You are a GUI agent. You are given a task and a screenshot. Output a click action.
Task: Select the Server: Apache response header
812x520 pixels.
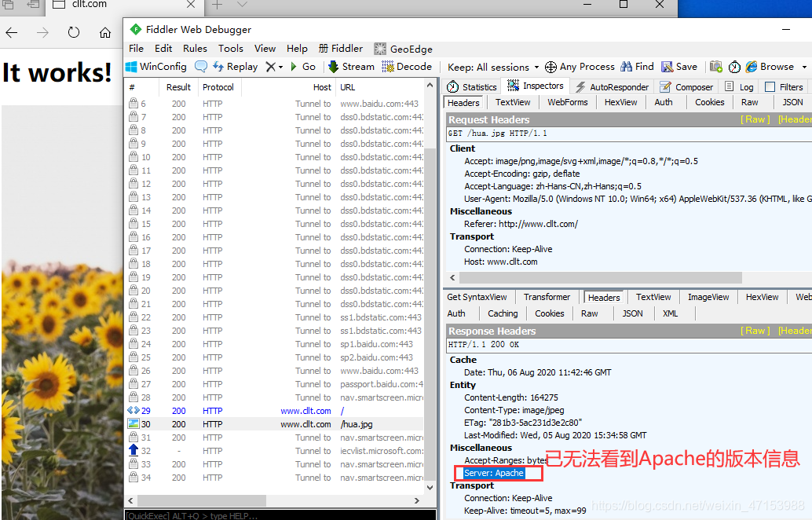pyautogui.click(x=493, y=473)
